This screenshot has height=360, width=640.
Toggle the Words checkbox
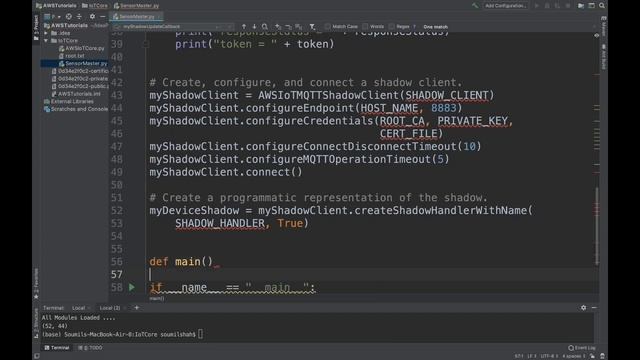[x=365, y=27]
